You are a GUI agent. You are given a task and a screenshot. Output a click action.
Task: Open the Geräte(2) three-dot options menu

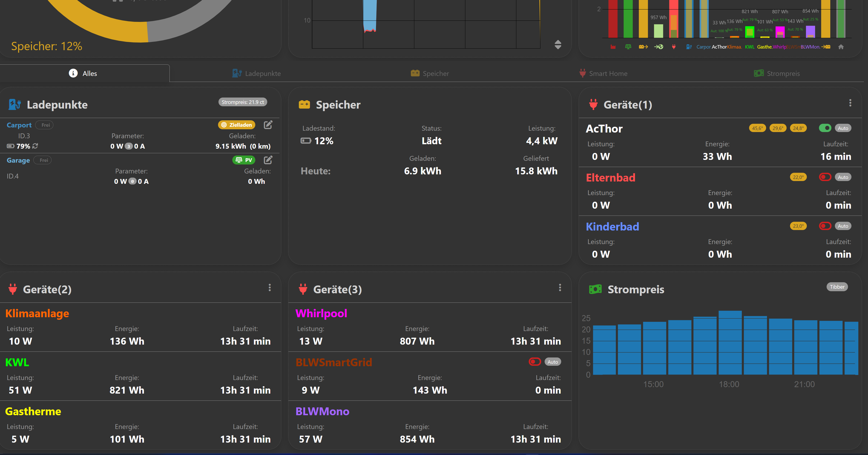tap(270, 288)
